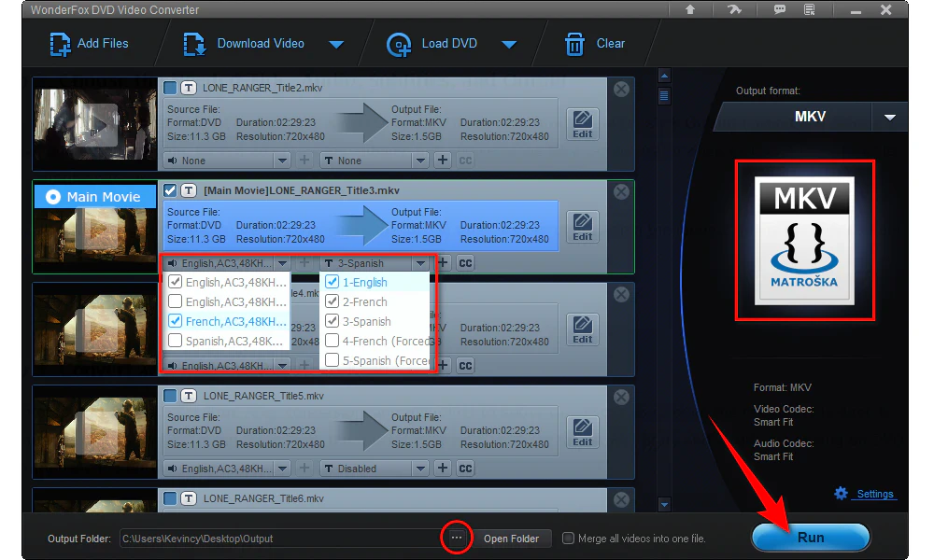Uncheck 3-Spanish subtitle

pyautogui.click(x=333, y=321)
